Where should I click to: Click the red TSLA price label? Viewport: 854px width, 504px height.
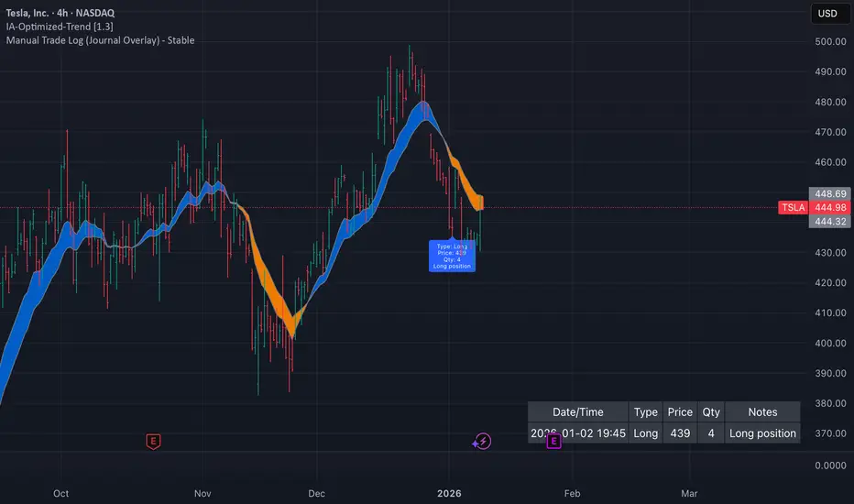794,208
